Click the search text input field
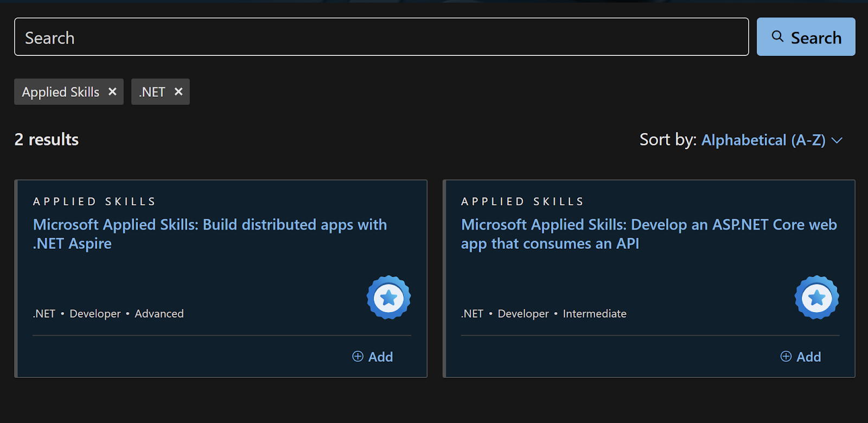The height and width of the screenshot is (423, 868). (x=381, y=37)
